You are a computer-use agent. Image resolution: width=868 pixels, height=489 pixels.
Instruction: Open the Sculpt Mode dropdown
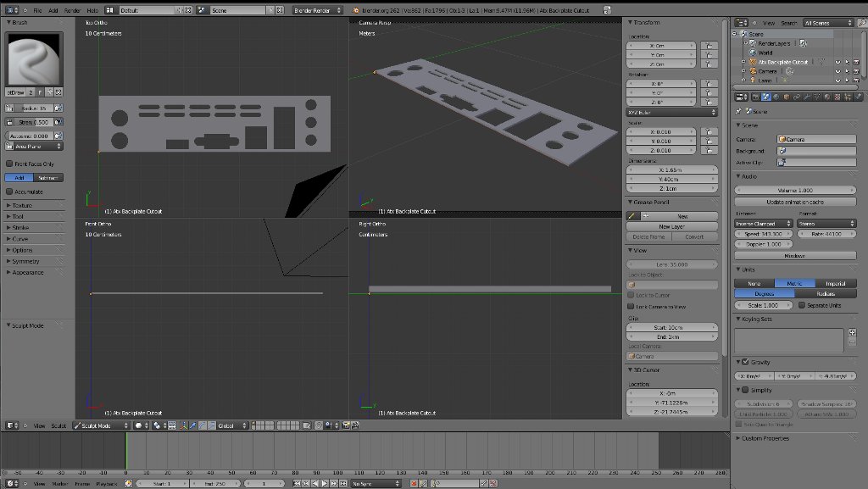click(98, 425)
